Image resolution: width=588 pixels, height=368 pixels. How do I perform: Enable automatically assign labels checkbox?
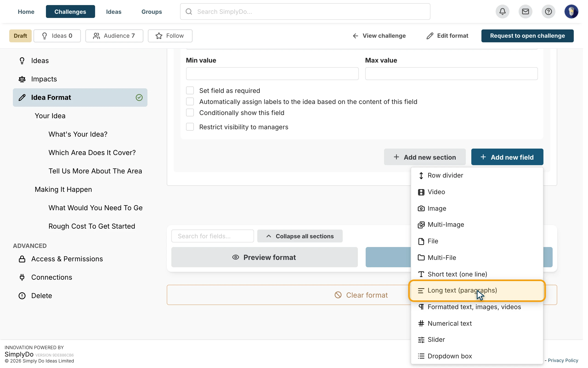click(x=190, y=101)
